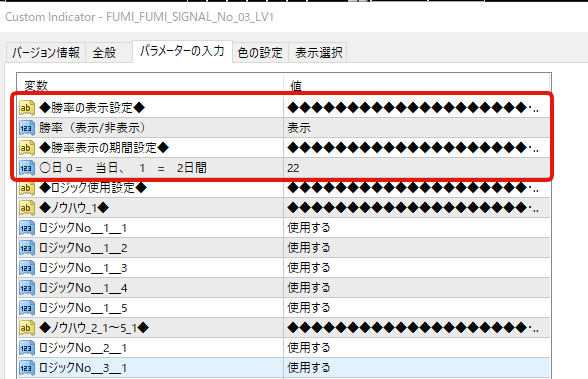The image size is (588, 379).
Task: Click the ab icon beside ◆ノウハウ_2_1～5_1◆
Action: [x=27, y=328]
